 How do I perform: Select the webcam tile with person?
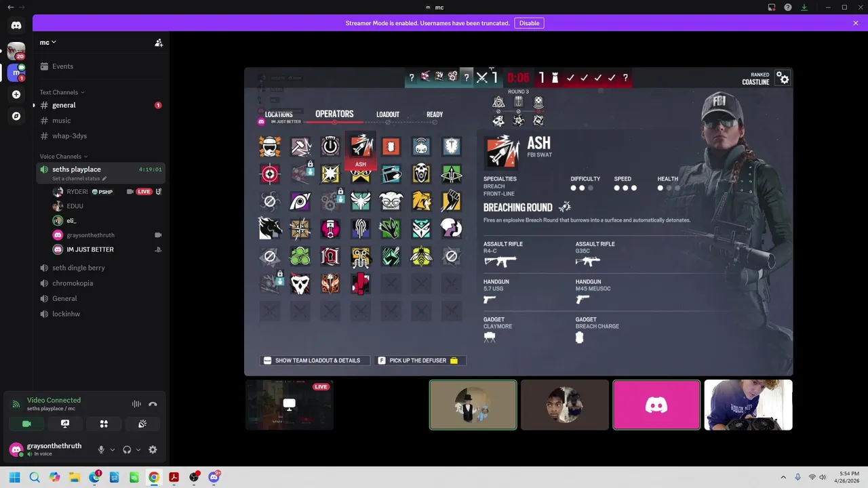click(748, 405)
